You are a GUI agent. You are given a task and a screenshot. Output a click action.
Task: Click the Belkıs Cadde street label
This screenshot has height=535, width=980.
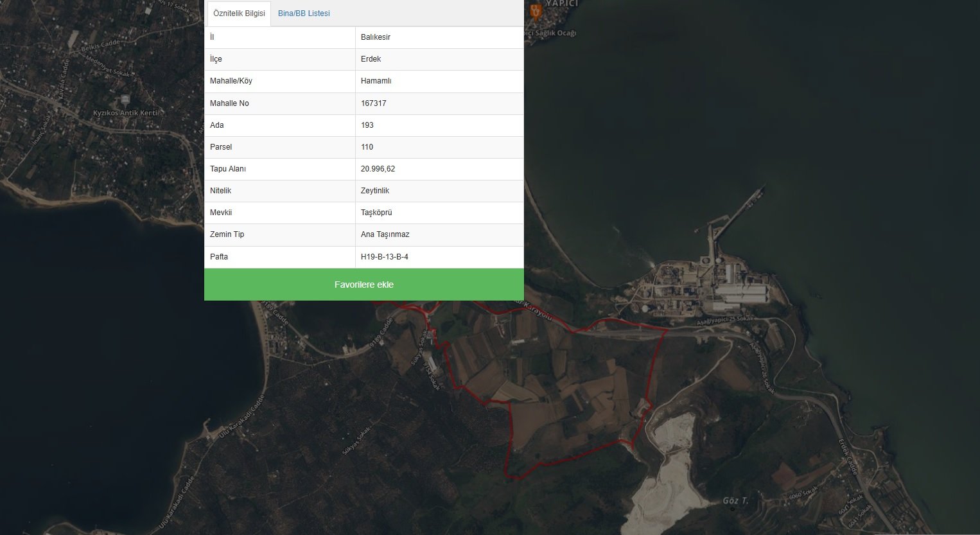pyautogui.click(x=101, y=45)
